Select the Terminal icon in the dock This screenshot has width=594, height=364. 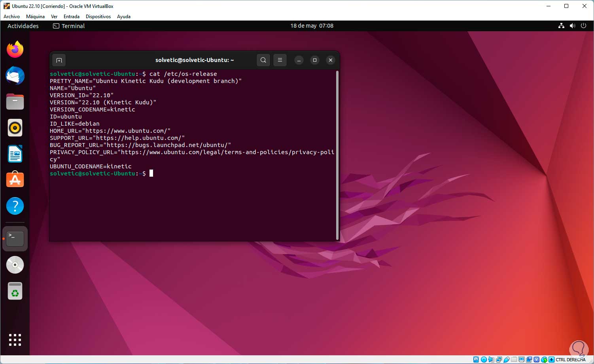(15, 239)
